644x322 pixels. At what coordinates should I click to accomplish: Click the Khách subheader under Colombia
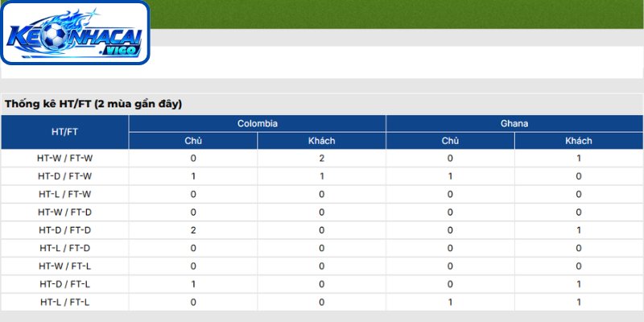(321, 141)
